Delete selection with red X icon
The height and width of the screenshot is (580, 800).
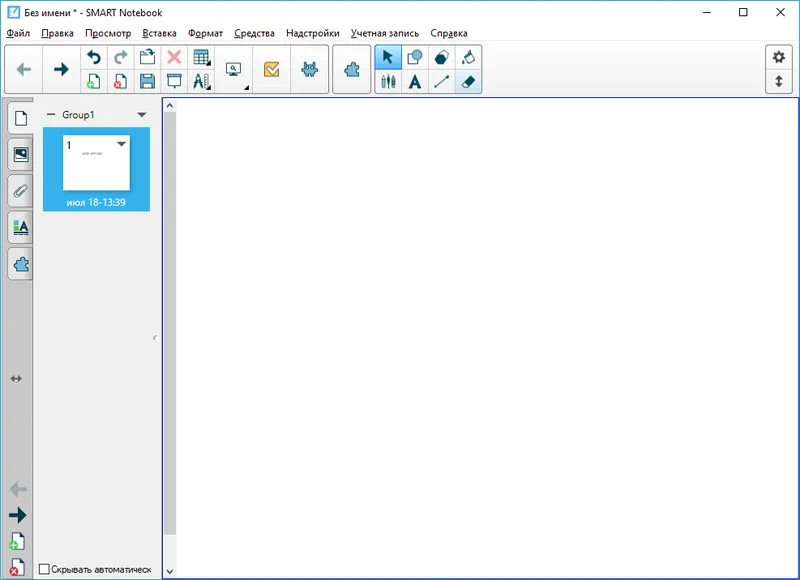pyautogui.click(x=174, y=58)
